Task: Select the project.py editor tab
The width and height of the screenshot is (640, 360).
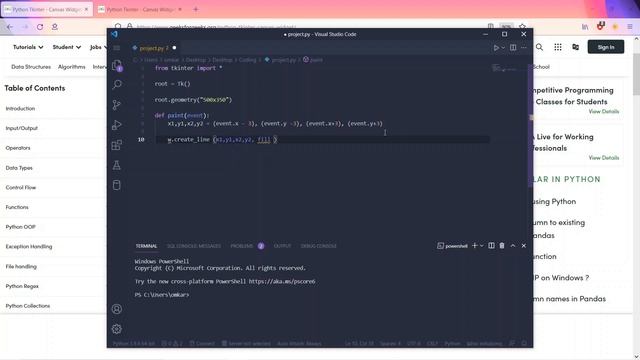Action: click(x=154, y=48)
